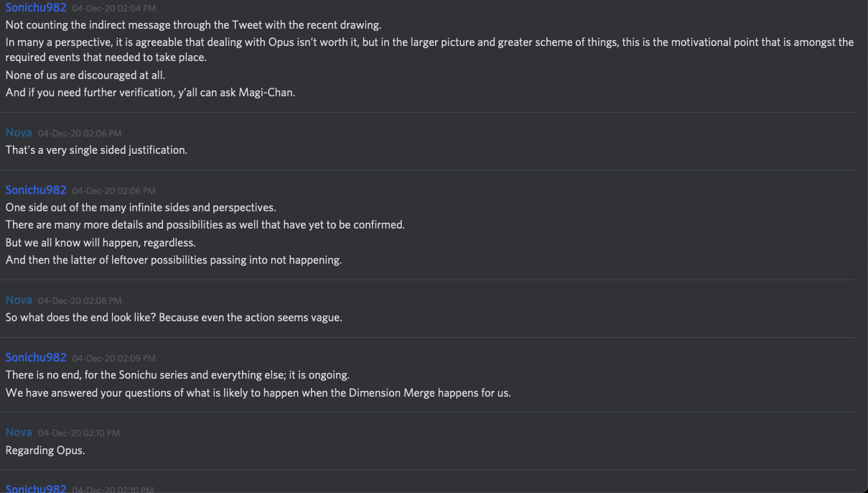This screenshot has height=493, width=868.
Task: Click the 04-Dec-20 02:09 PM timestamp
Action: 113,358
